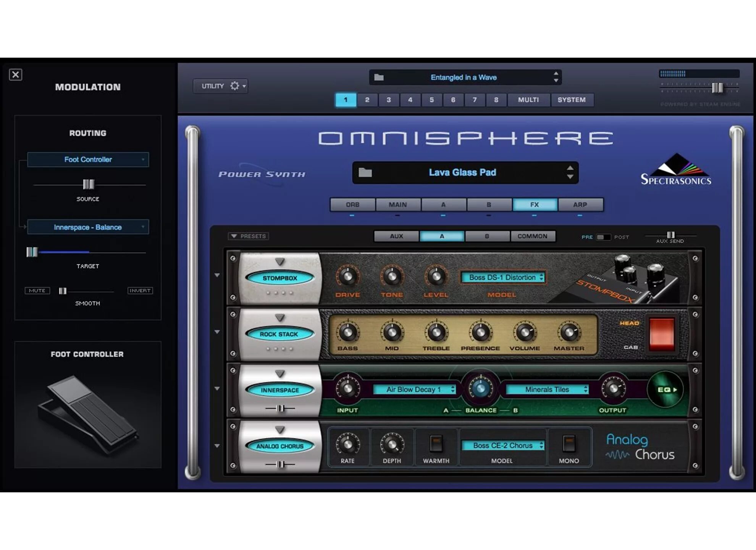Step to next multi with Entangled arrows
Screen dimensions: 756x550
556,77
